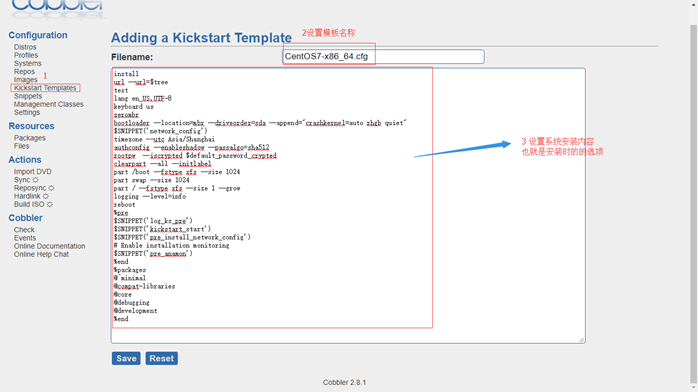This screenshot has width=698, height=392.
Task: Open the Repos list
Action: 24,72
